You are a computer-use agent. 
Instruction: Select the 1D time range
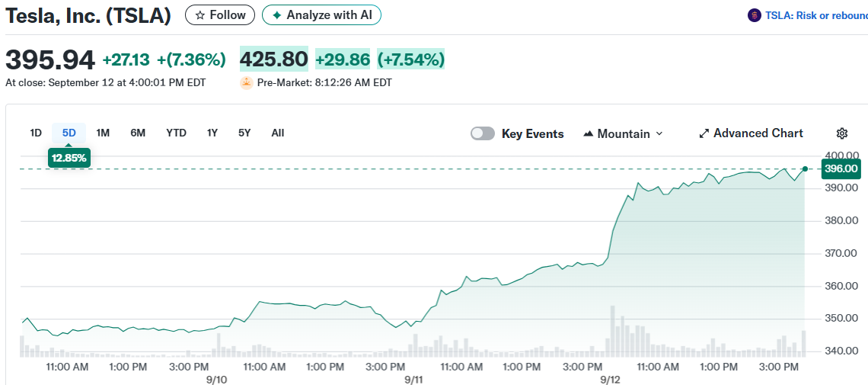(x=36, y=133)
